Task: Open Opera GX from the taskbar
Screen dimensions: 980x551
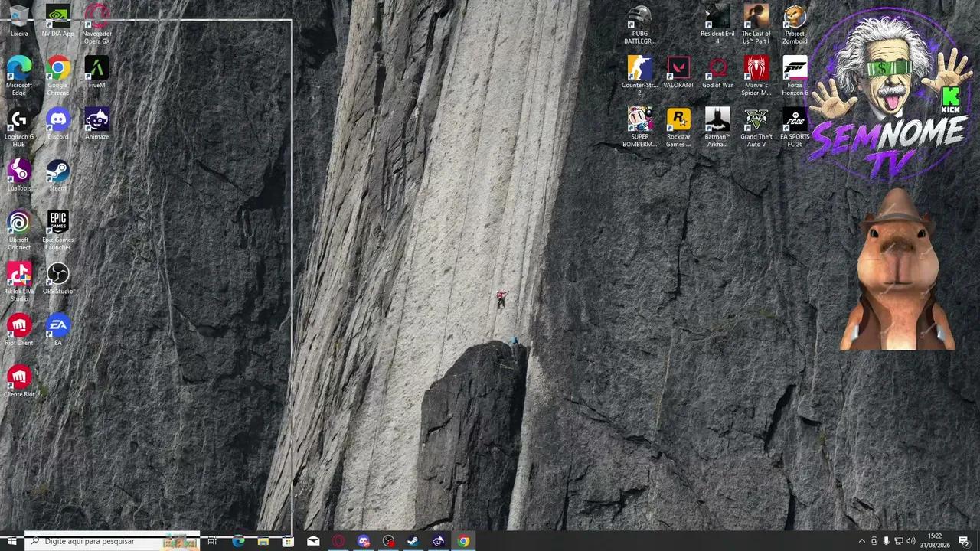Action: click(338, 541)
